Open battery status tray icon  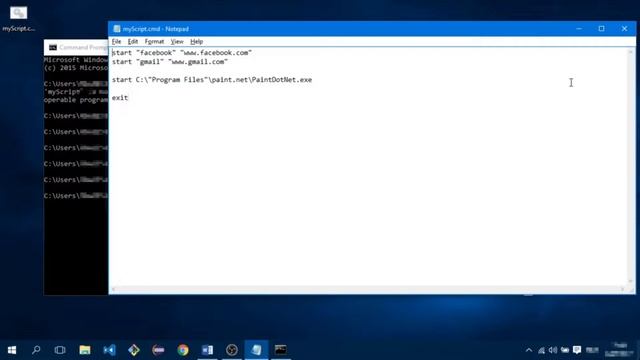565,350
